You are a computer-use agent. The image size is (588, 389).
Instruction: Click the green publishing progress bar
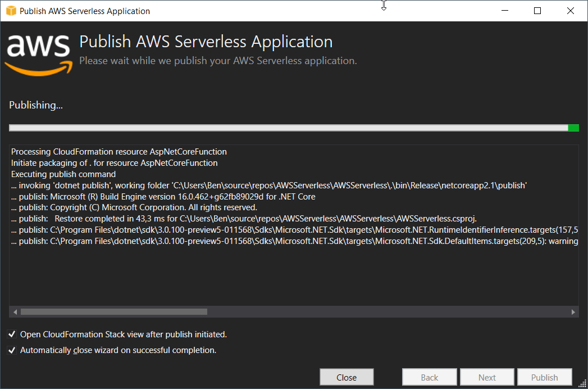coord(574,128)
